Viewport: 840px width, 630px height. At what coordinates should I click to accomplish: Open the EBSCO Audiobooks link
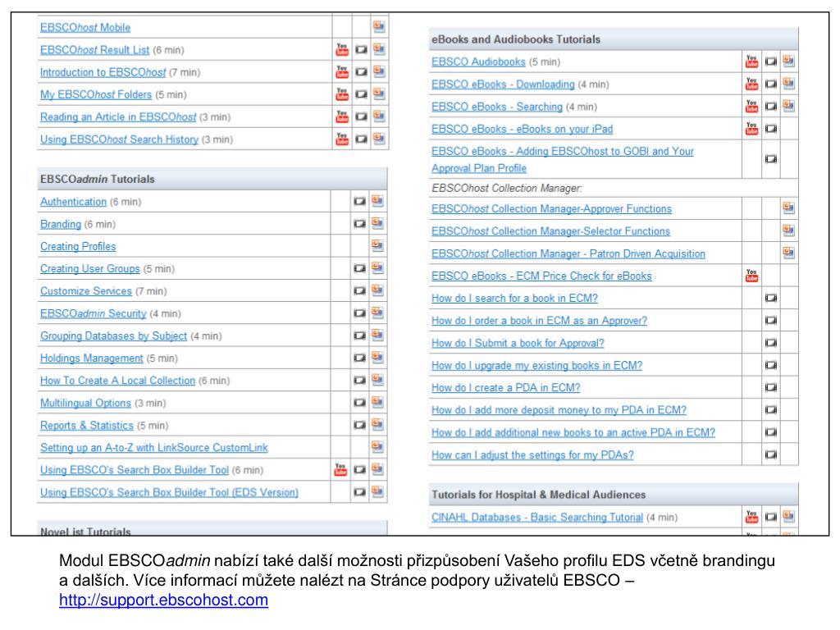pyautogui.click(x=478, y=62)
